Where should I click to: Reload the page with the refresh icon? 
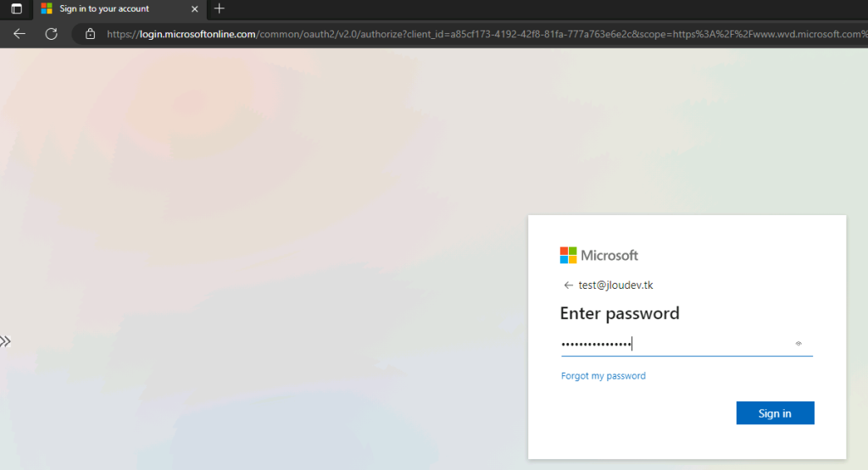pos(52,34)
